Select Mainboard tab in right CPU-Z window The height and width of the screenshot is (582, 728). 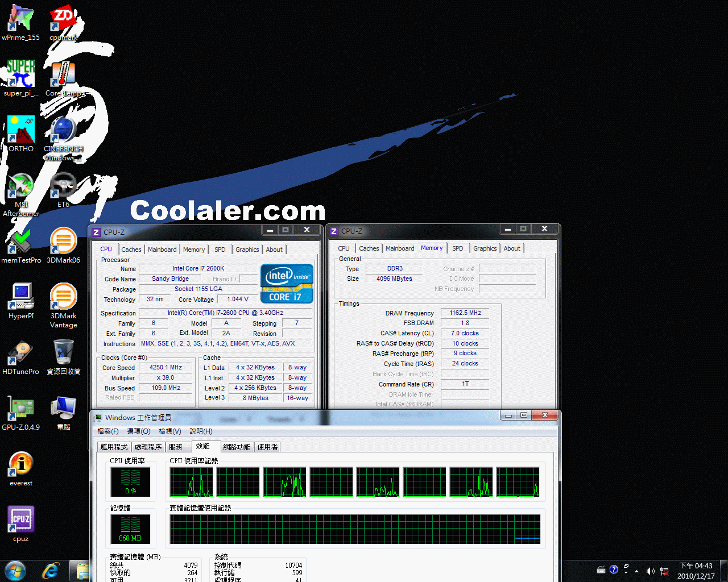pos(400,248)
